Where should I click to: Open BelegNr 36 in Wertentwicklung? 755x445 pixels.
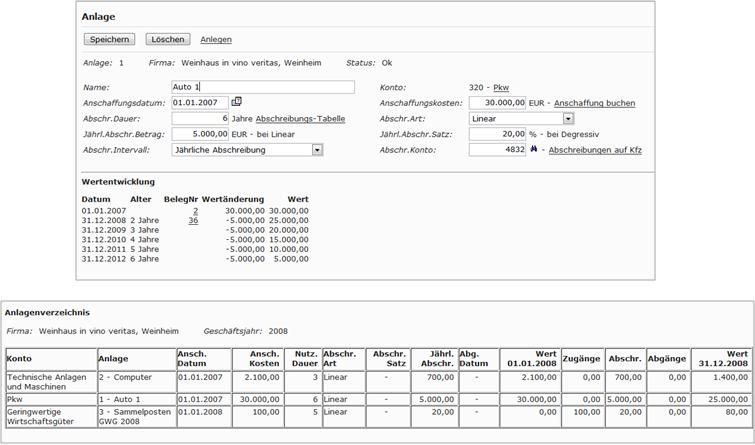[193, 221]
